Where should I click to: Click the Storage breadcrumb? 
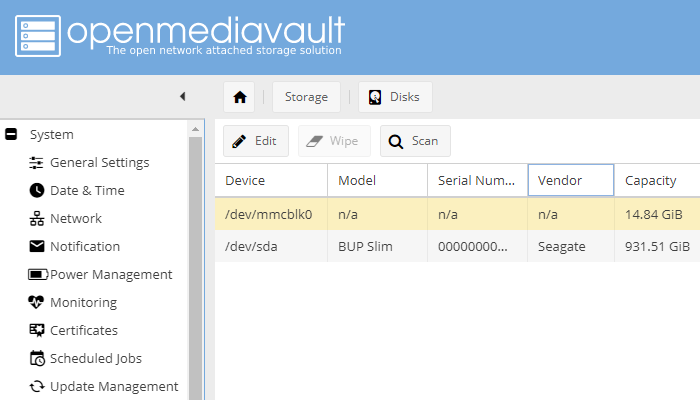coord(306,97)
